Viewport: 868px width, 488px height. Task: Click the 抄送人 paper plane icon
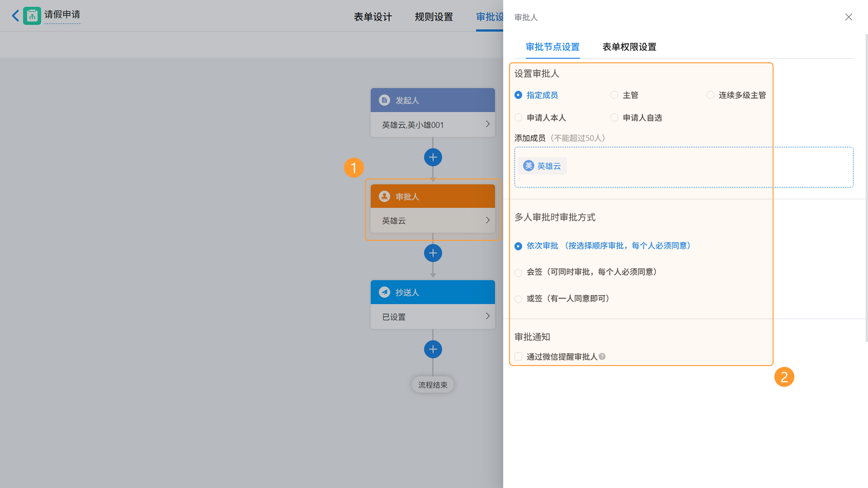point(384,292)
